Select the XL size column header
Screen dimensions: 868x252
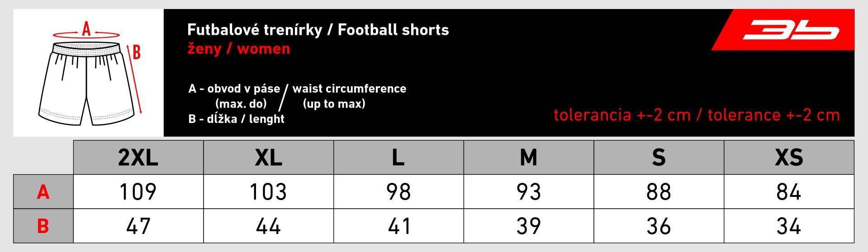(x=268, y=158)
